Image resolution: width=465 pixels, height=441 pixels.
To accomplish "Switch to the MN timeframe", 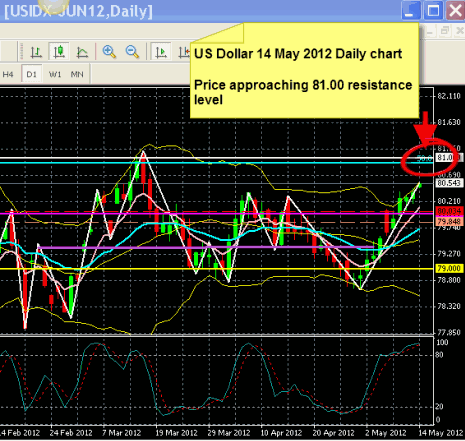I will pos(77,74).
